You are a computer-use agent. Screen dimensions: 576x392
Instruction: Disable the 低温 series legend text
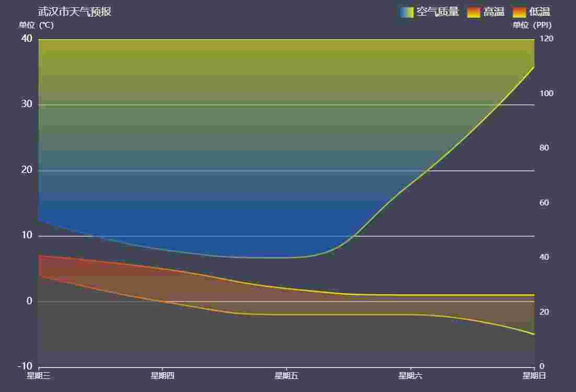(540, 12)
